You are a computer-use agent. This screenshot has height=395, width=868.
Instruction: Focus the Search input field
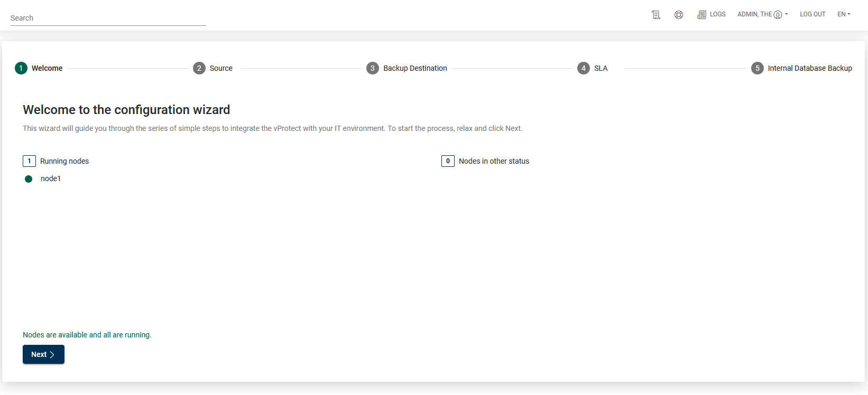pos(108,18)
